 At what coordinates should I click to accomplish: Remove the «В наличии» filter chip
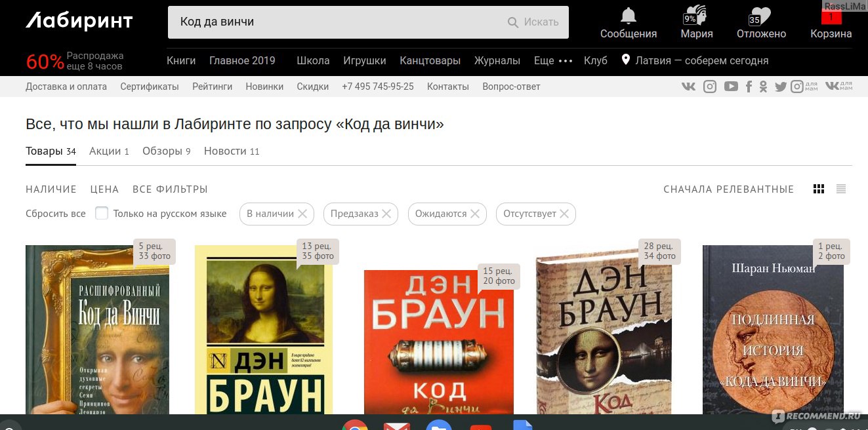(x=302, y=214)
